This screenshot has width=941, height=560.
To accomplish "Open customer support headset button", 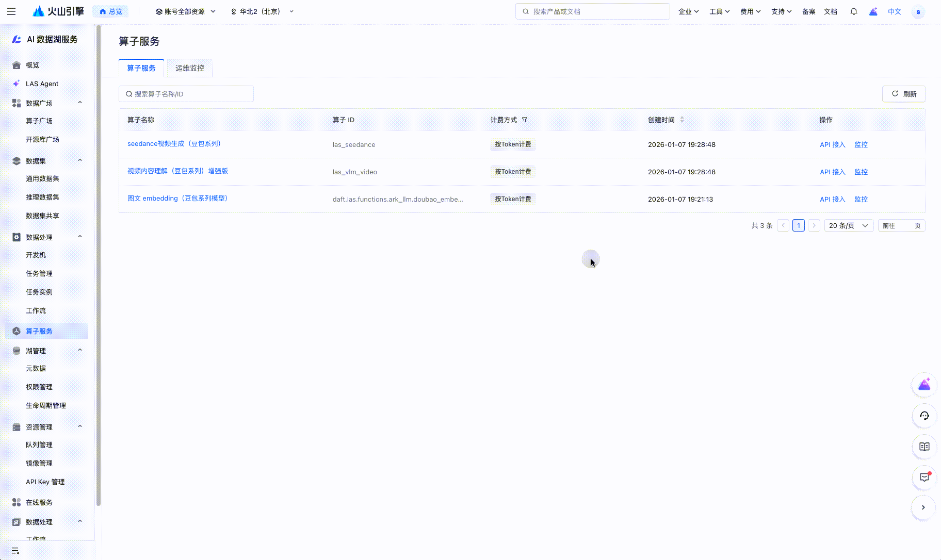I will click(x=924, y=416).
